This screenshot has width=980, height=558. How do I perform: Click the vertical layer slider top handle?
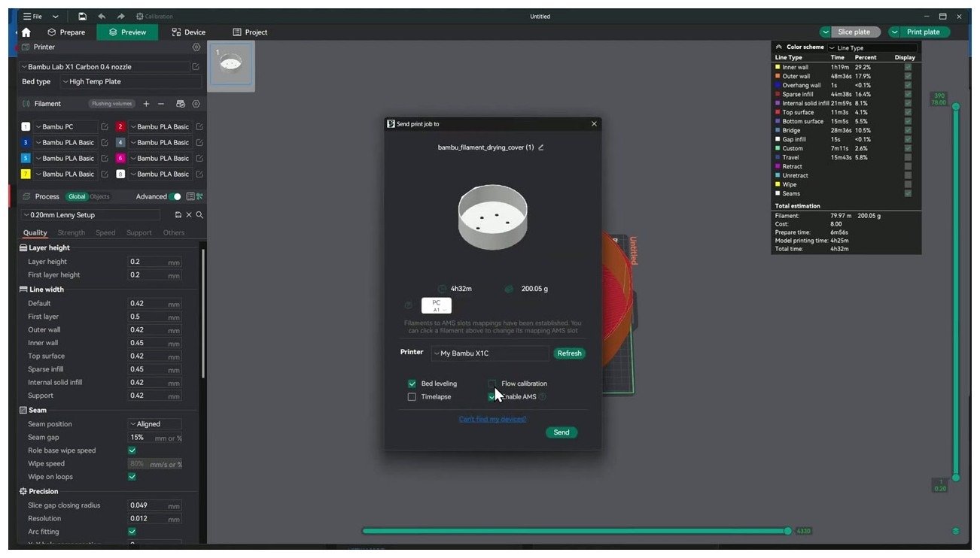(956, 106)
